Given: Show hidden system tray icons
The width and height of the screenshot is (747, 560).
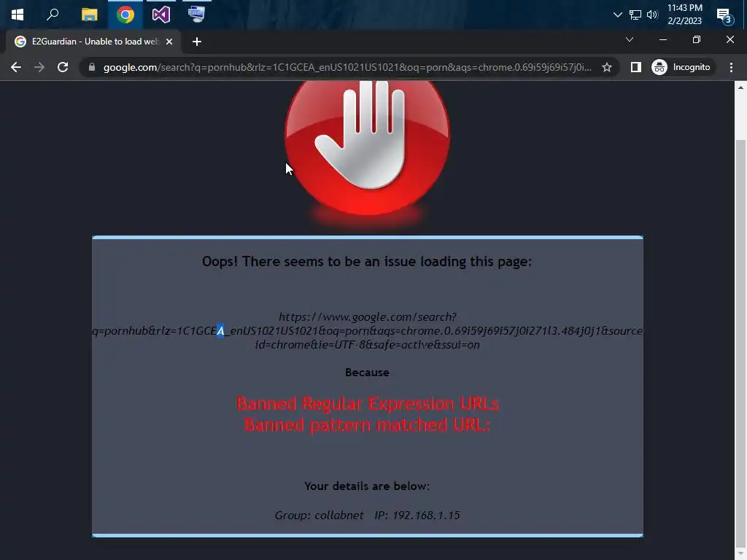Looking at the screenshot, I should click(617, 15).
